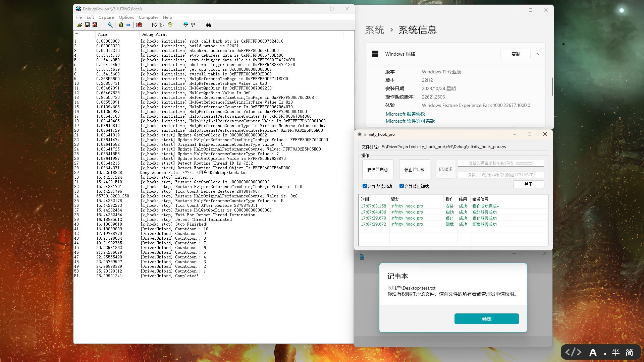Open the Filter/Highlight funnel icon
This screenshot has height=362, width=644.
[x=185, y=25]
